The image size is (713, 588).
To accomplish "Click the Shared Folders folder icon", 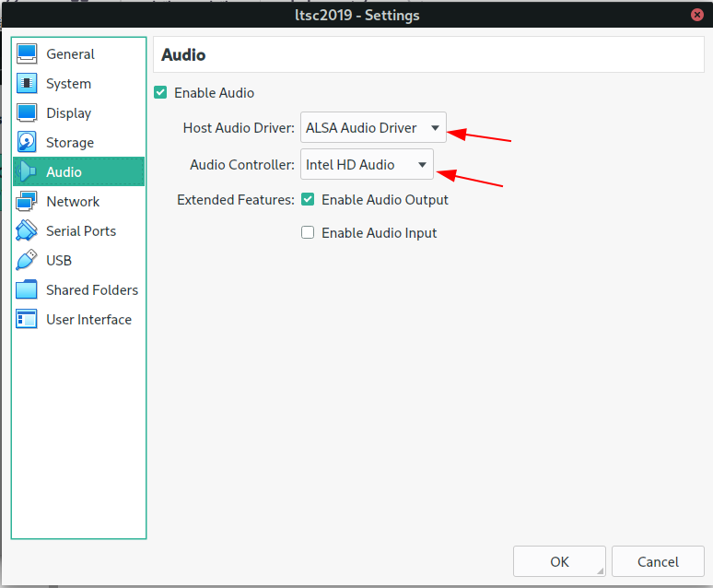I will point(27,289).
